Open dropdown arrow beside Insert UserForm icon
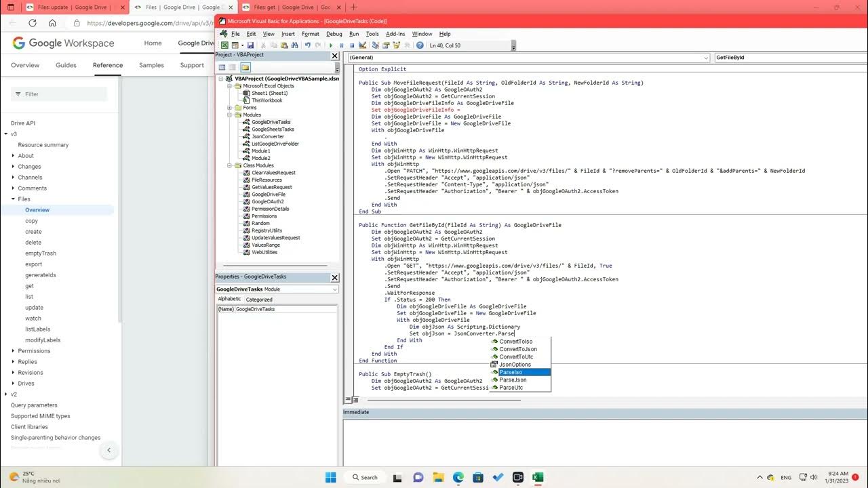This screenshot has height=488, width=868. pos(242,45)
